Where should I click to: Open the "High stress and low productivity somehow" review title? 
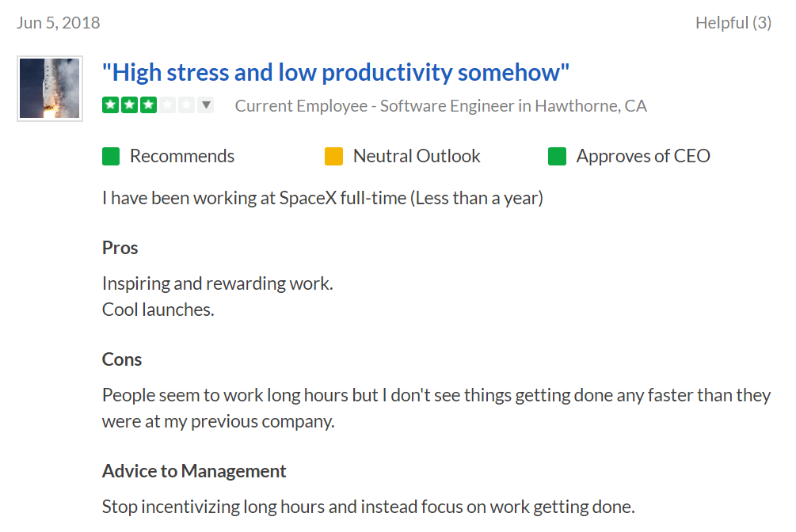[x=336, y=73]
